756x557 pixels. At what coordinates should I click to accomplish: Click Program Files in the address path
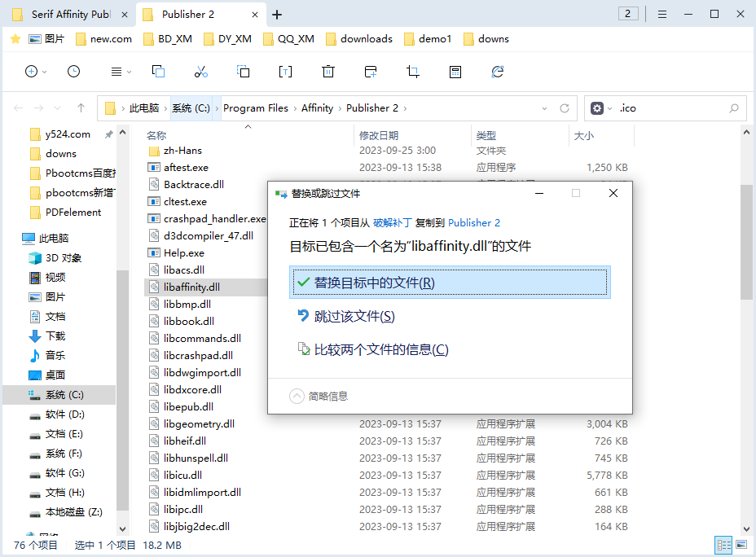(256, 108)
